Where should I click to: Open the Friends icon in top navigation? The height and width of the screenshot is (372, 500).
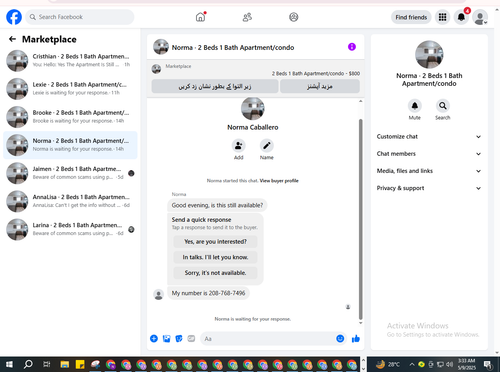coord(247,17)
